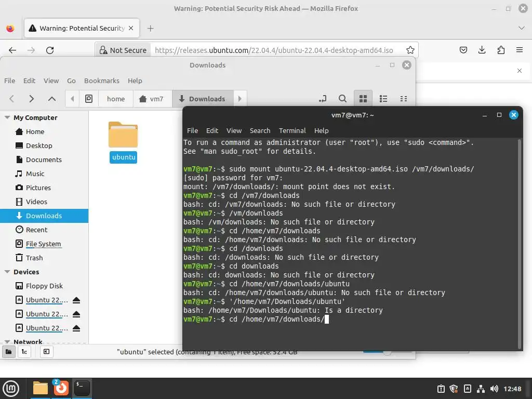The image size is (532, 399).
Task: Switch to Firefox from taskbar
Action: pos(61,388)
